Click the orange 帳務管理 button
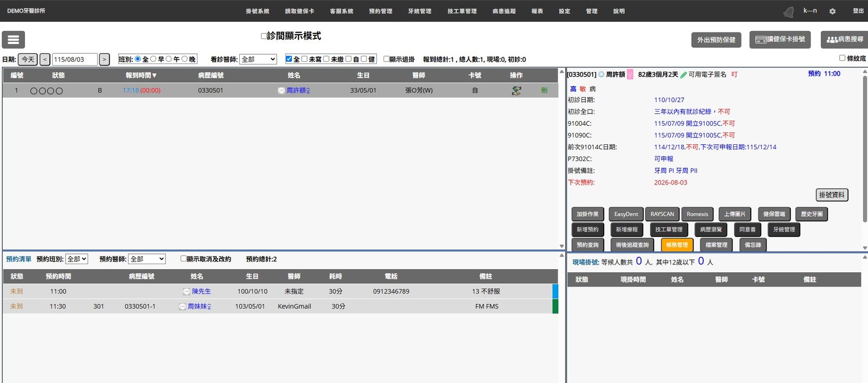Image resolution: width=868 pixels, height=383 pixels. 676,245
